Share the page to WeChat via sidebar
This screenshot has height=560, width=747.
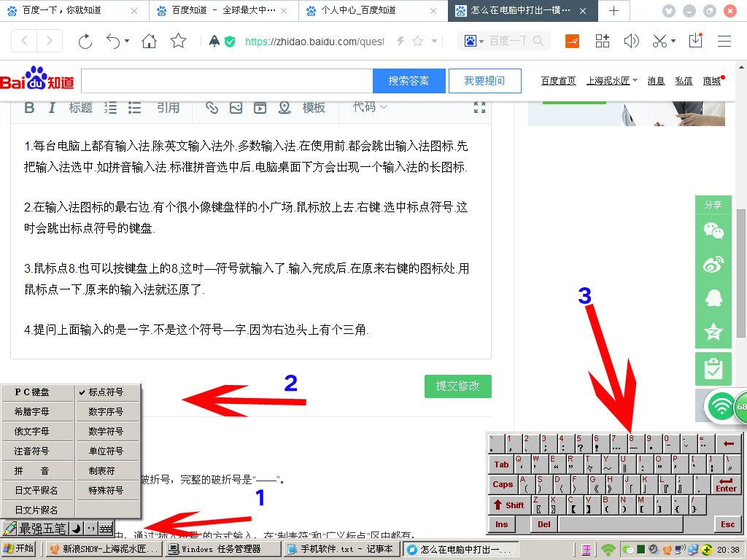tap(713, 230)
